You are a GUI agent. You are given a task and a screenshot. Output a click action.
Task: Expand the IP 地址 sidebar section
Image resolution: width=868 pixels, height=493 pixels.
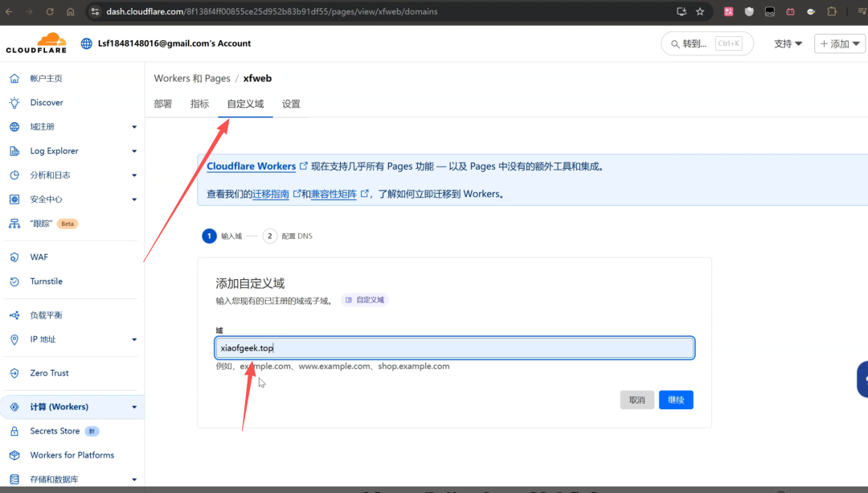tap(134, 339)
